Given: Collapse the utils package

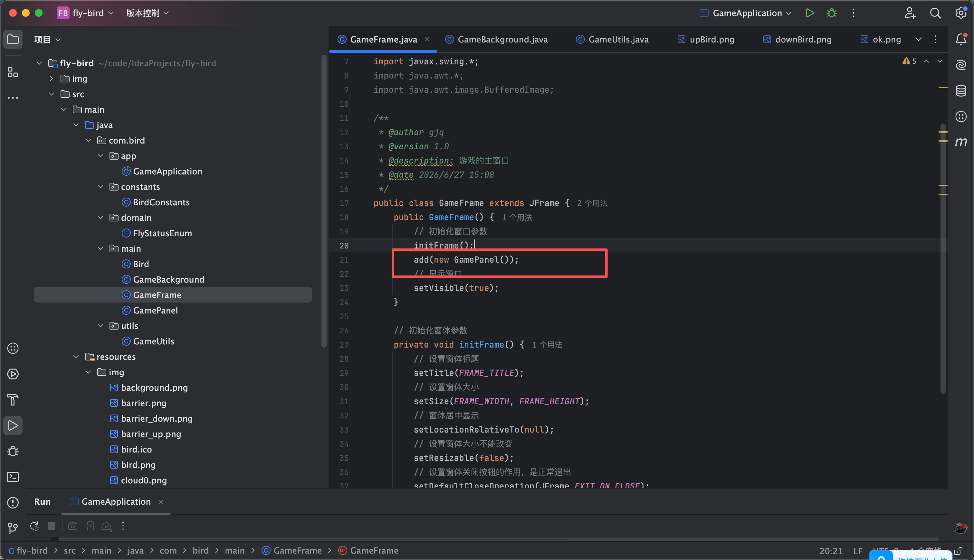Looking at the screenshot, I should pyautogui.click(x=100, y=326).
